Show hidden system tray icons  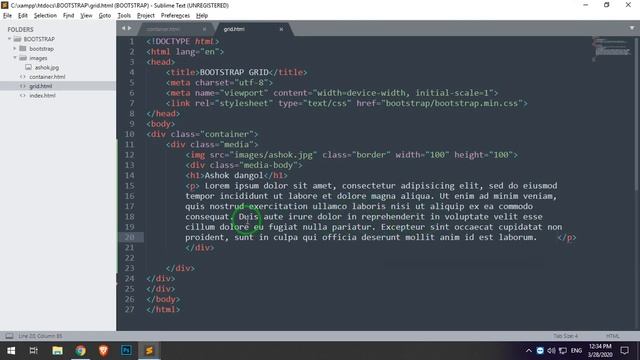tap(529, 351)
